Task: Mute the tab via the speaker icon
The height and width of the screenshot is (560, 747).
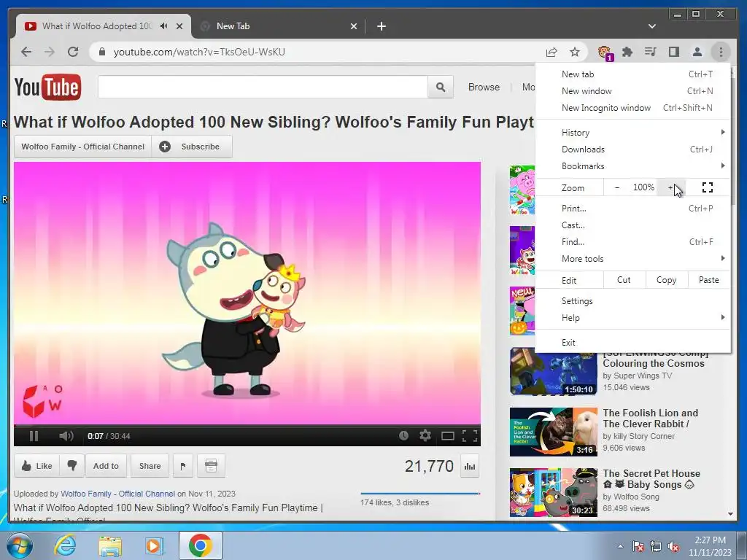Action: click(164, 26)
